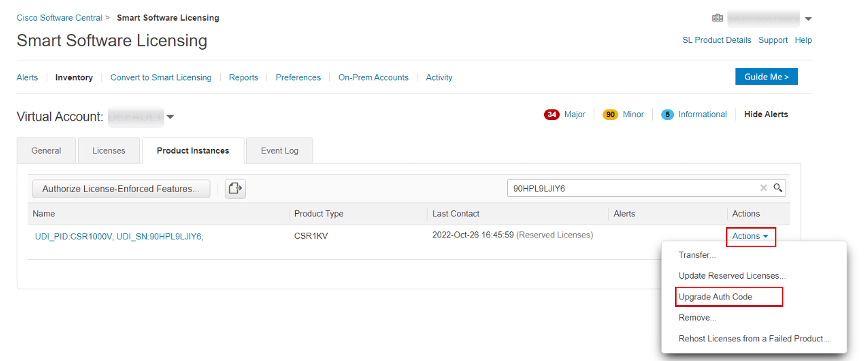Open On-Prem Accounts
Viewport: 868px width, 361px height.
click(x=373, y=77)
